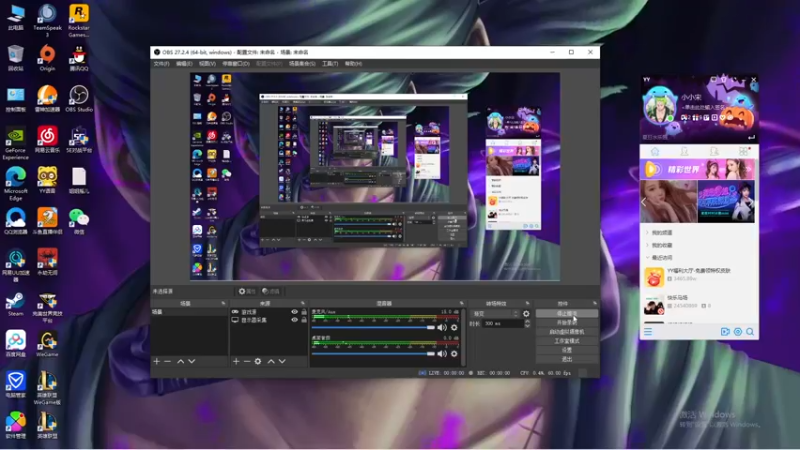
Task: Toggle visibility eye of first source row
Action: [x=294, y=312]
